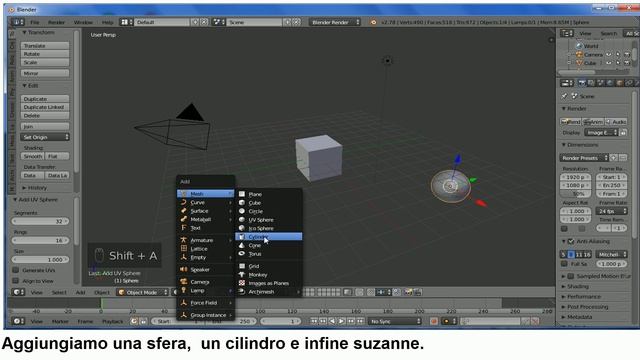Select the lamp object in the viewport
The height and width of the screenshot is (360, 640).
pyautogui.click(x=387, y=61)
